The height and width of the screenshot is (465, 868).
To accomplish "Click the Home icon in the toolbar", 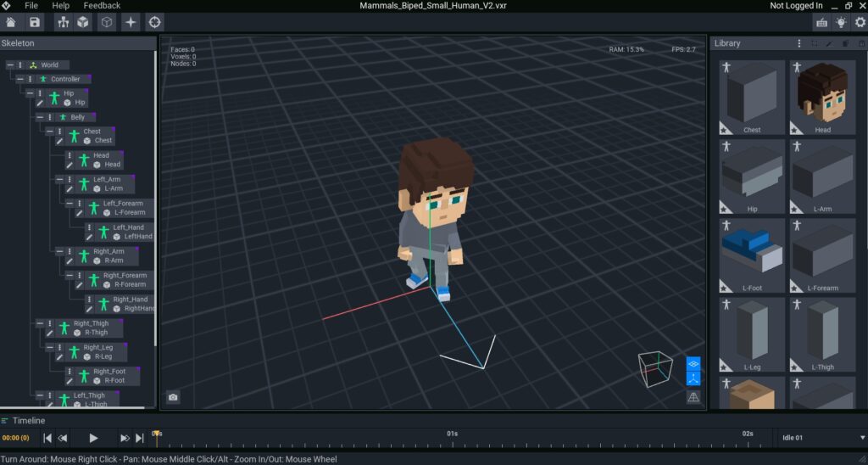I will click(x=10, y=22).
